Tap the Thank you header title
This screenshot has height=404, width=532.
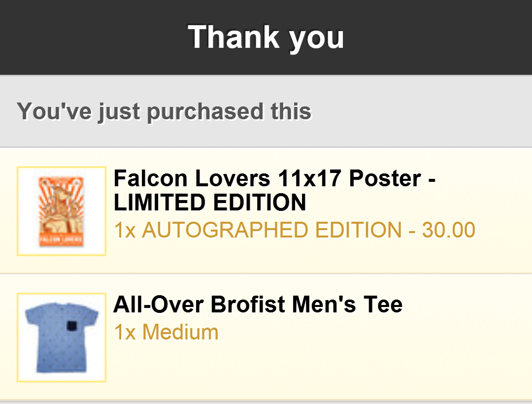pos(266,37)
